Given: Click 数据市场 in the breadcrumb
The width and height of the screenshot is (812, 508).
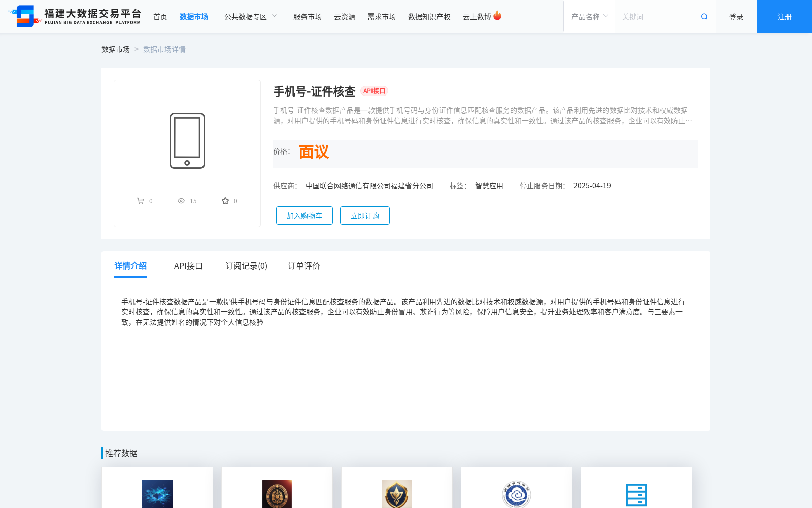Looking at the screenshot, I should pos(116,49).
